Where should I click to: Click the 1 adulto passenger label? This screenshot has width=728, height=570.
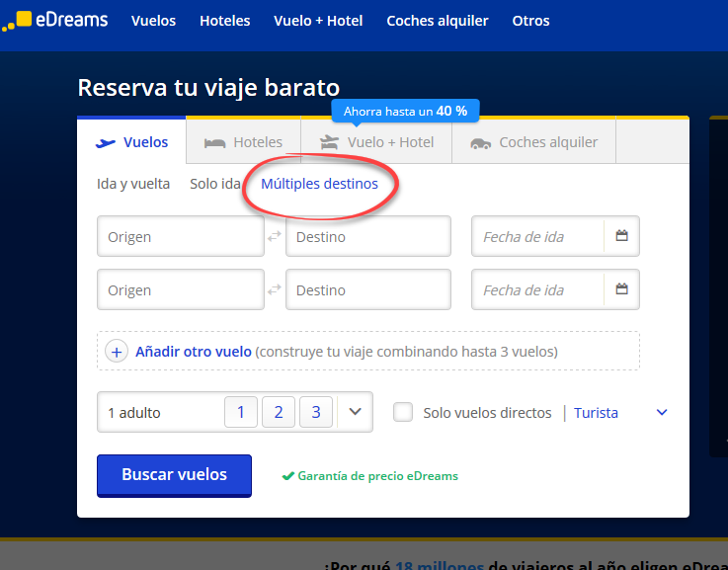[x=133, y=413]
